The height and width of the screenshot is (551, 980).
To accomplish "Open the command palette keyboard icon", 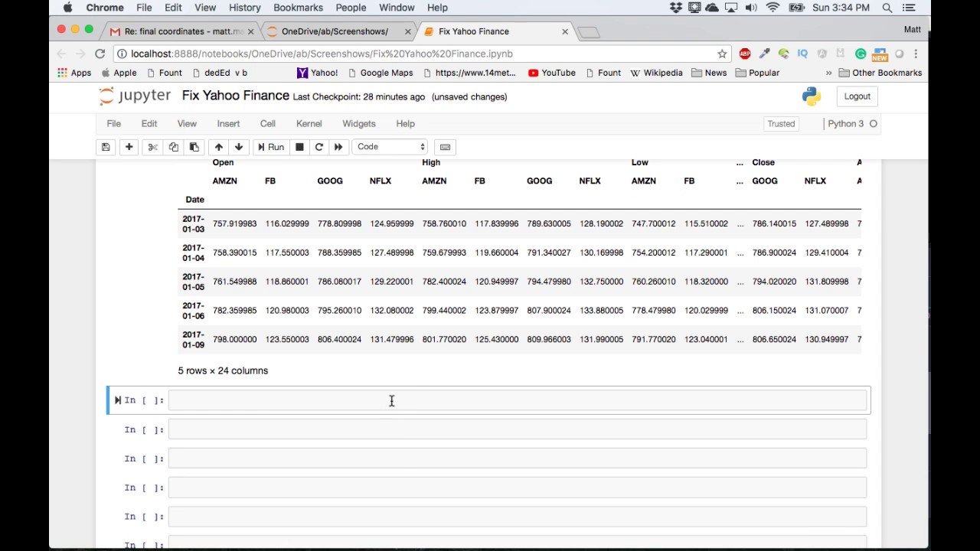I will coord(445,147).
